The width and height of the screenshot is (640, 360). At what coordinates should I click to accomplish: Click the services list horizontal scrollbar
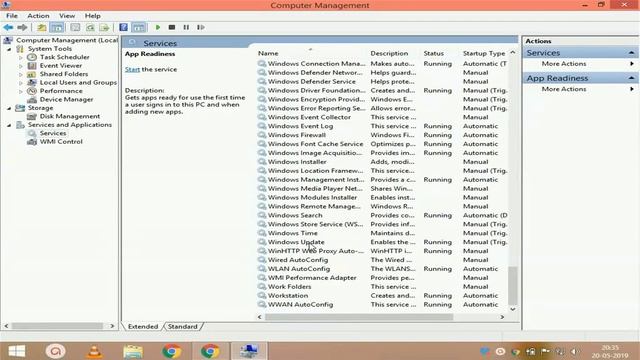[x=359, y=317]
